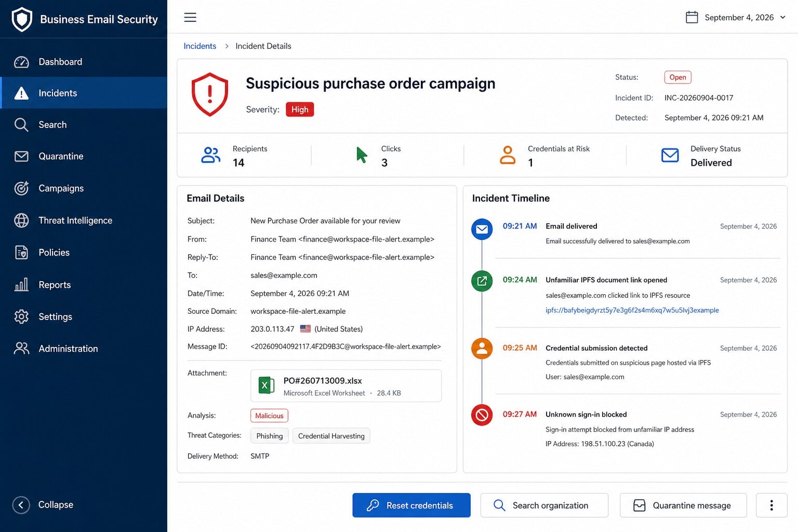Click the Credential submission timeline user marker
This screenshot has width=798, height=532.
pyautogui.click(x=482, y=348)
